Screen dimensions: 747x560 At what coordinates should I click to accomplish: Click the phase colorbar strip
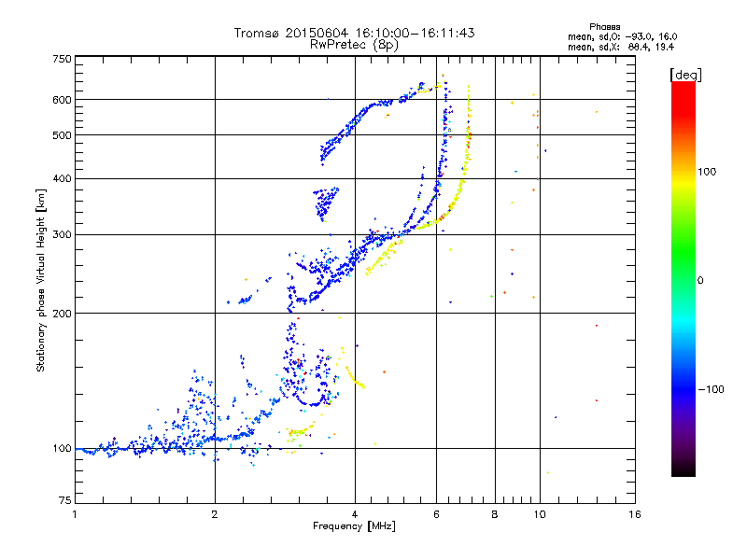(684, 278)
